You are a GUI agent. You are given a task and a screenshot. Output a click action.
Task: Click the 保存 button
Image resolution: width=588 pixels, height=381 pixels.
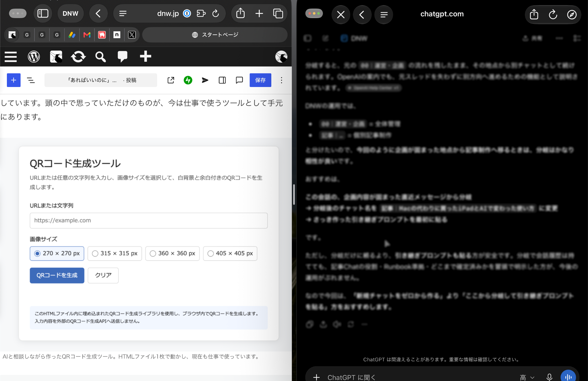coord(260,80)
